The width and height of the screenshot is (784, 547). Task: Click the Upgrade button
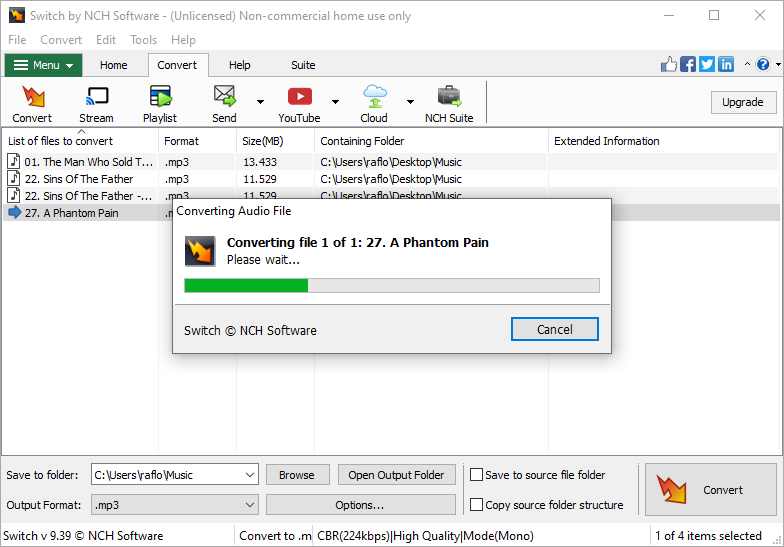pyautogui.click(x=742, y=102)
